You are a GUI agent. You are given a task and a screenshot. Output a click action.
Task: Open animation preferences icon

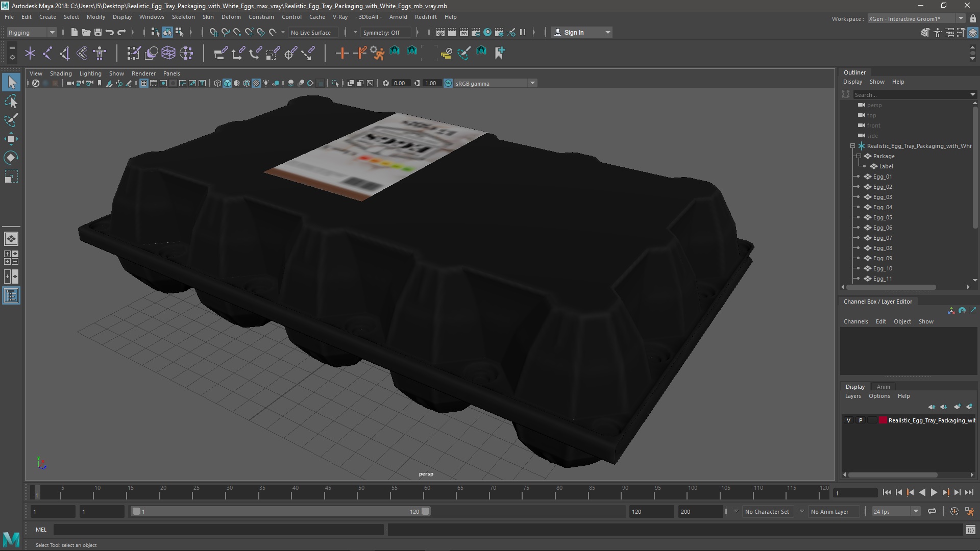[969, 511]
